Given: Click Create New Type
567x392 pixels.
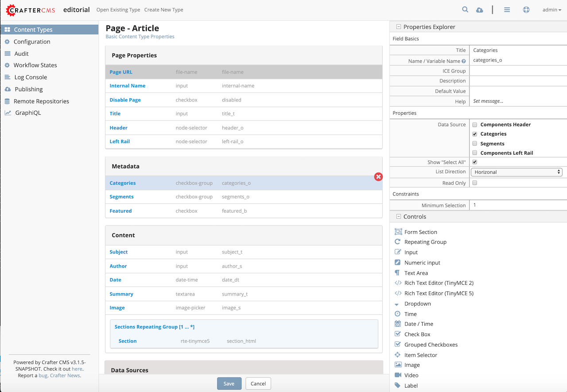Looking at the screenshot, I should click(164, 10).
